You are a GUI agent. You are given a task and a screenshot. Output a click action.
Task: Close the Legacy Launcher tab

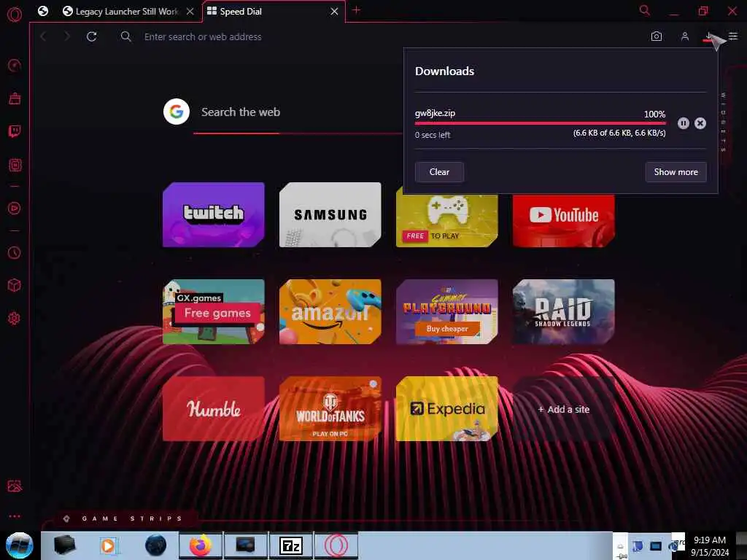pos(190,12)
